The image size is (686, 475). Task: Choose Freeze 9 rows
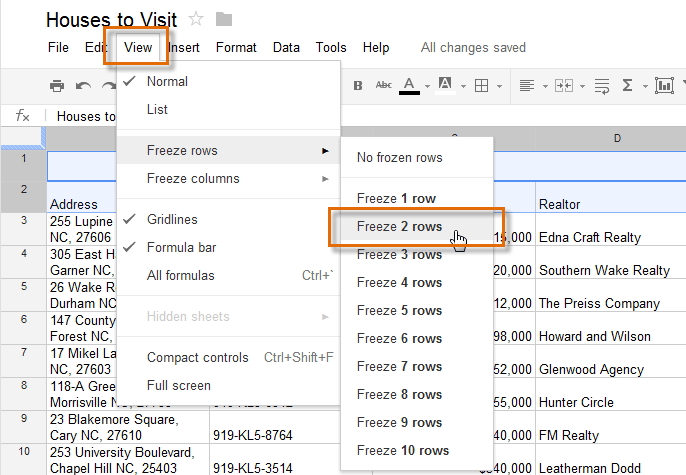417,423
